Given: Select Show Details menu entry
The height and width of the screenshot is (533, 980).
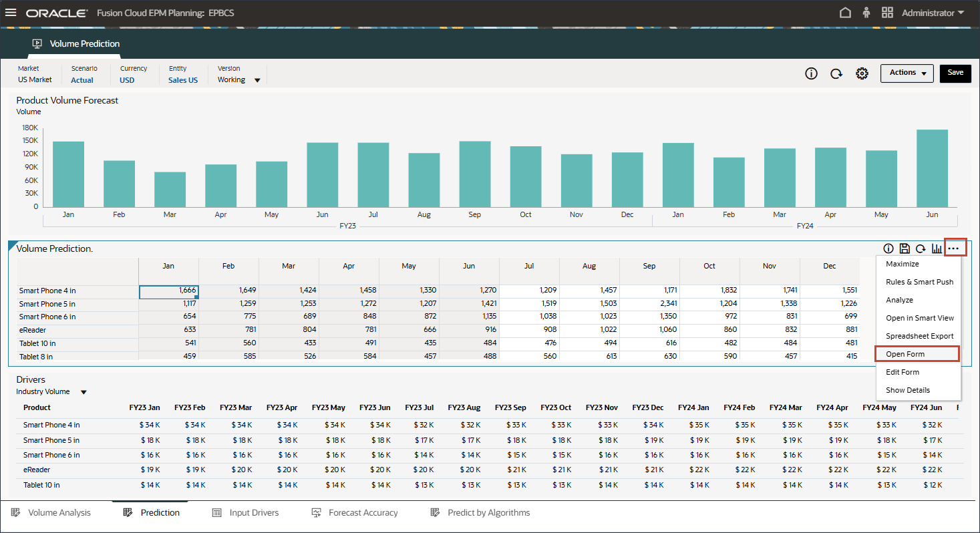Looking at the screenshot, I should [918, 390].
